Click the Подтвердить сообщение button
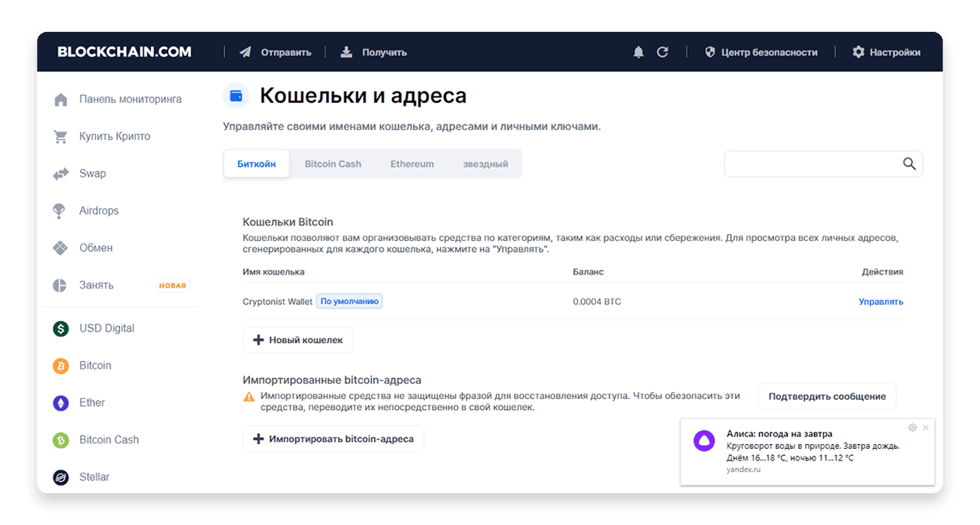This screenshot has width=980, height=525. point(828,397)
